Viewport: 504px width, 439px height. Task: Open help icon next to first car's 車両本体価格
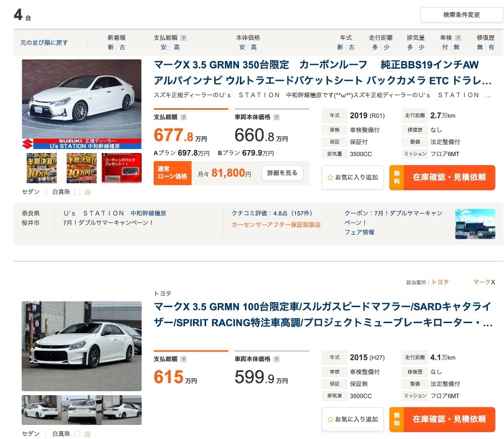pyautogui.click(x=276, y=117)
